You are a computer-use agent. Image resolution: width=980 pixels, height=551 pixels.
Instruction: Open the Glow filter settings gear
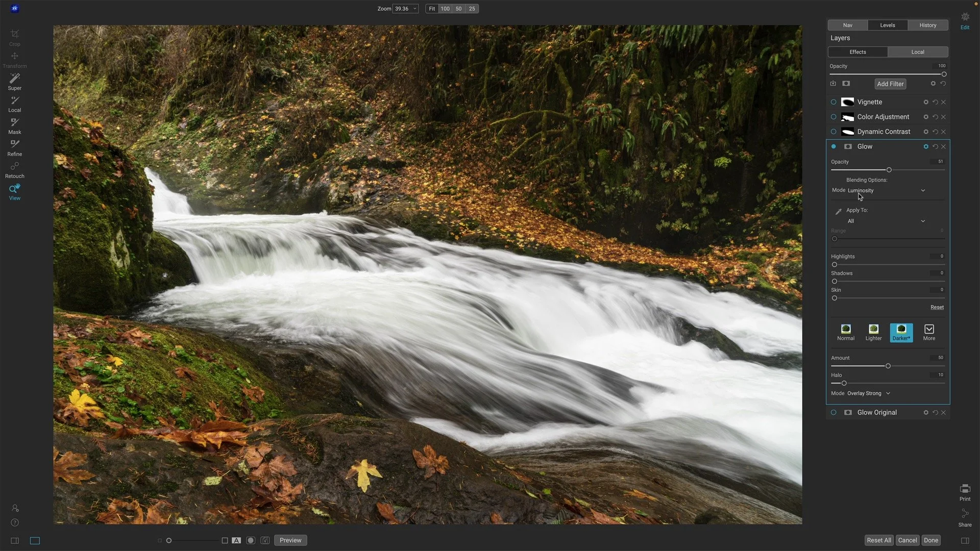pyautogui.click(x=925, y=146)
